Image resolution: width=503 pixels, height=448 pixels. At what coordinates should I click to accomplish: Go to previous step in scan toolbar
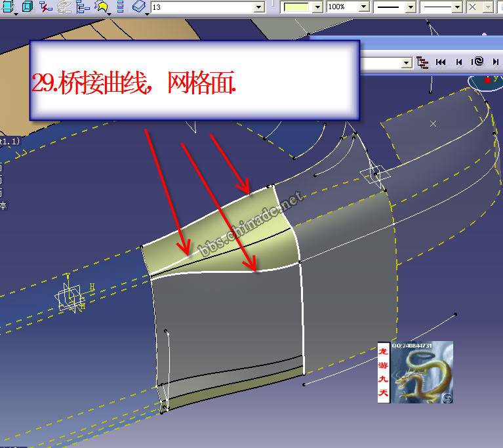pos(459,62)
